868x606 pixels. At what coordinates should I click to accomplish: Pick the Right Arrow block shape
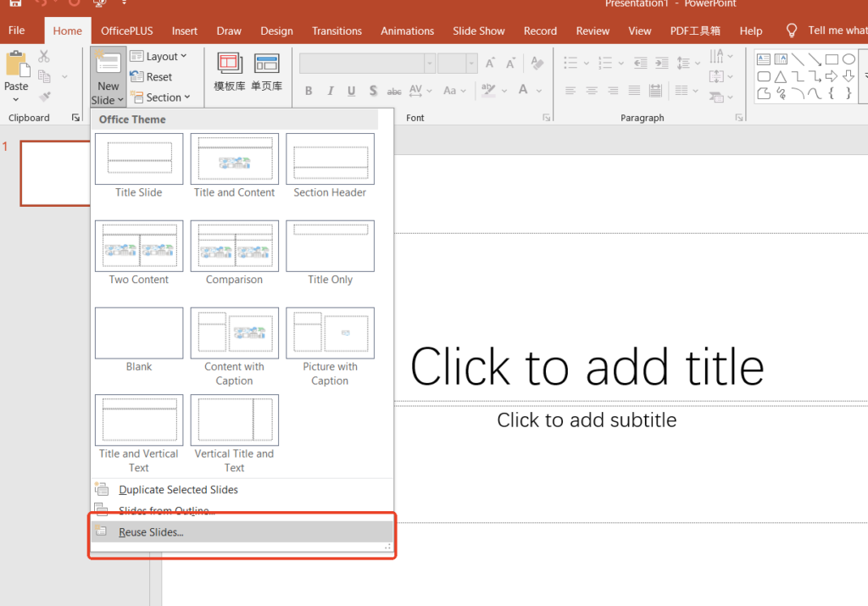[x=832, y=77]
